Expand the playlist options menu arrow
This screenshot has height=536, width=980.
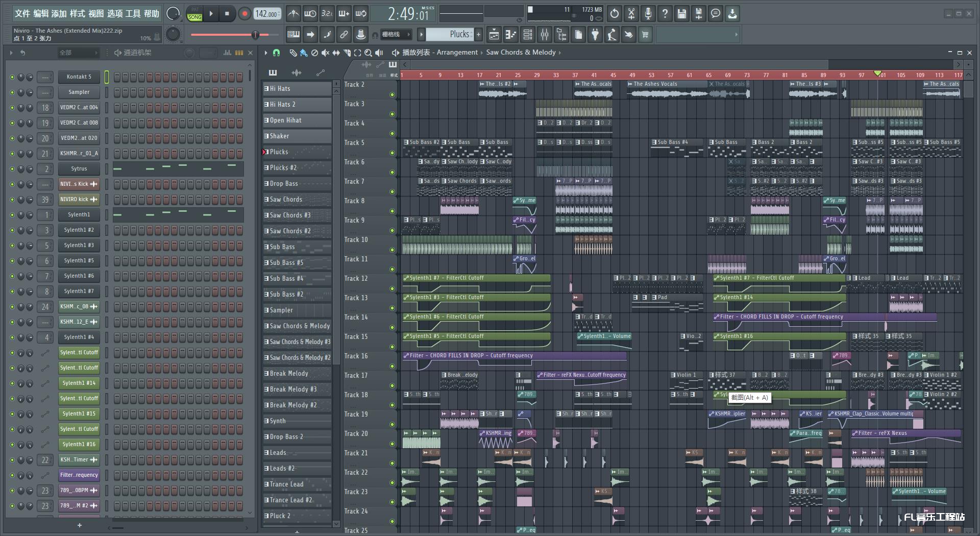[265, 53]
